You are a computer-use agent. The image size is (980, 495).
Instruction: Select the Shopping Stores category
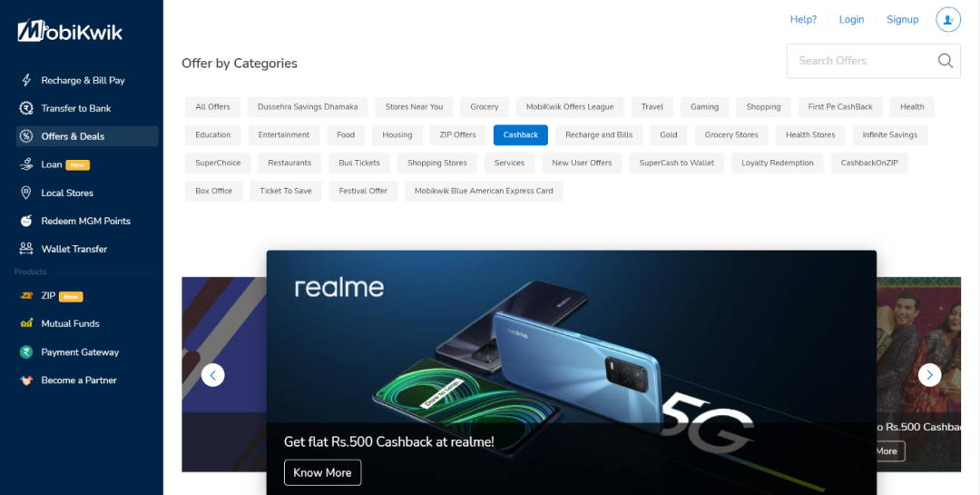(436, 163)
